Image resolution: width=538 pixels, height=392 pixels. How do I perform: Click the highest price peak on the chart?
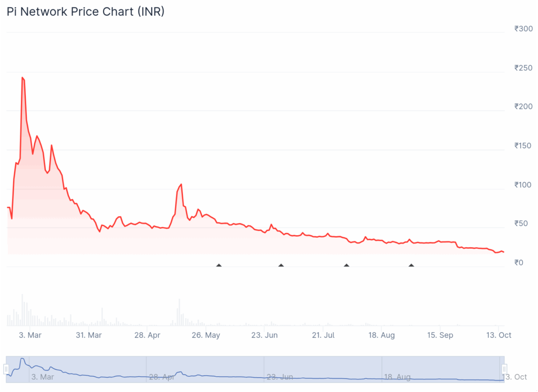(x=23, y=78)
